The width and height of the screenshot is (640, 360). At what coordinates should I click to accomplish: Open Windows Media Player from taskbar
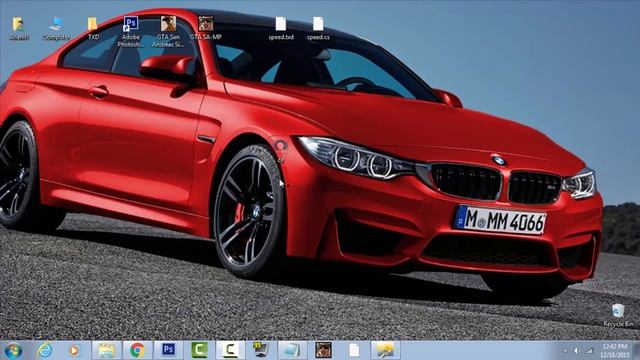point(74,350)
